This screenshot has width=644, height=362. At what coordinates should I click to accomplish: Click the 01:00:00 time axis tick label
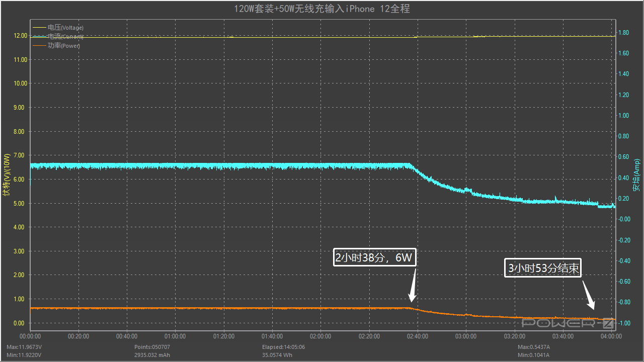click(x=175, y=336)
